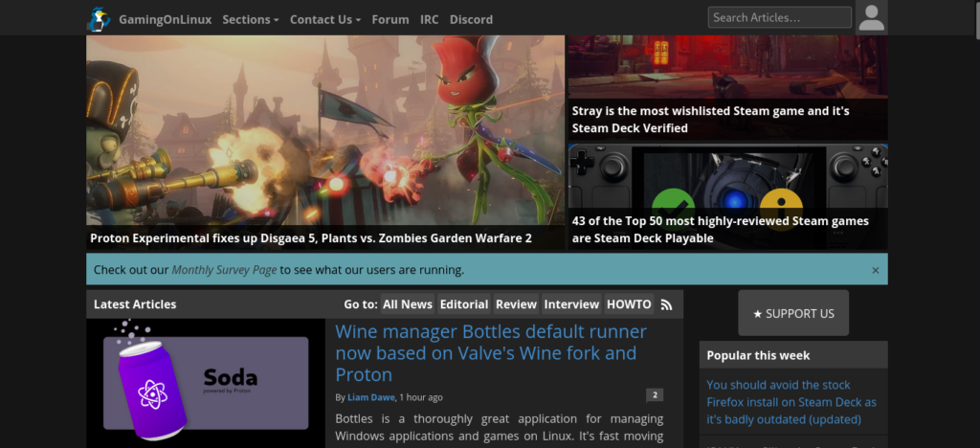Open the RSS feed icon
The height and width of the screenshot is (448, 980).
(666, 305)
